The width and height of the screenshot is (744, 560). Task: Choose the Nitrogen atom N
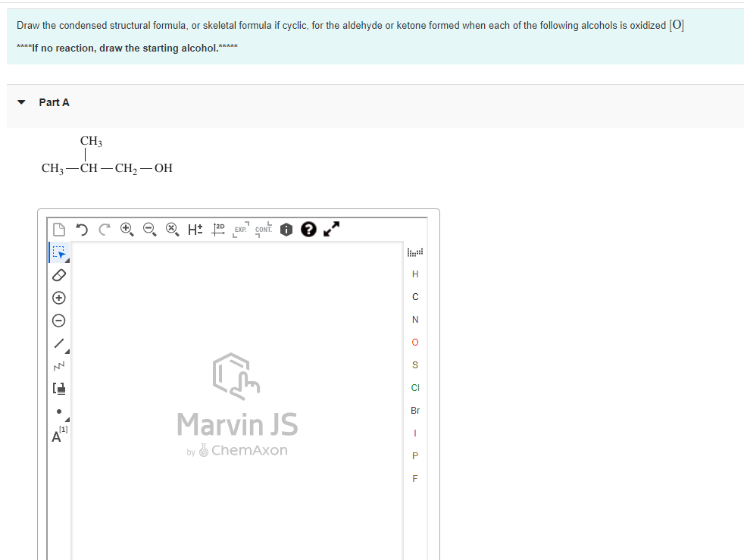pos(415,320)
